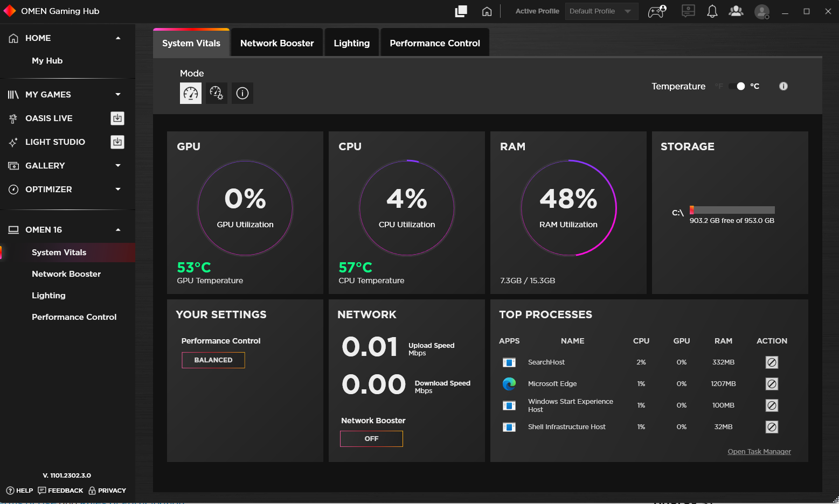The height and width of the screenshot is (504, 839).
Task: Open the notifications bell
Action: (x=712, y=11)
